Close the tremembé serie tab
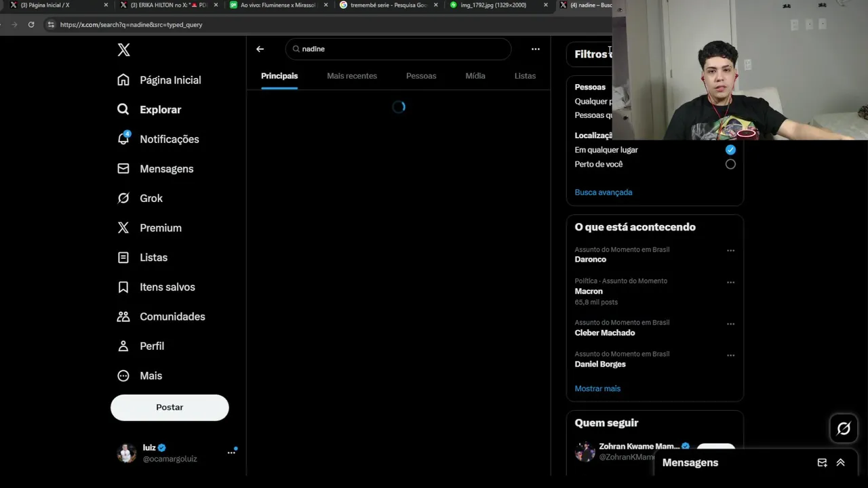868x488 pixels. 435,5
